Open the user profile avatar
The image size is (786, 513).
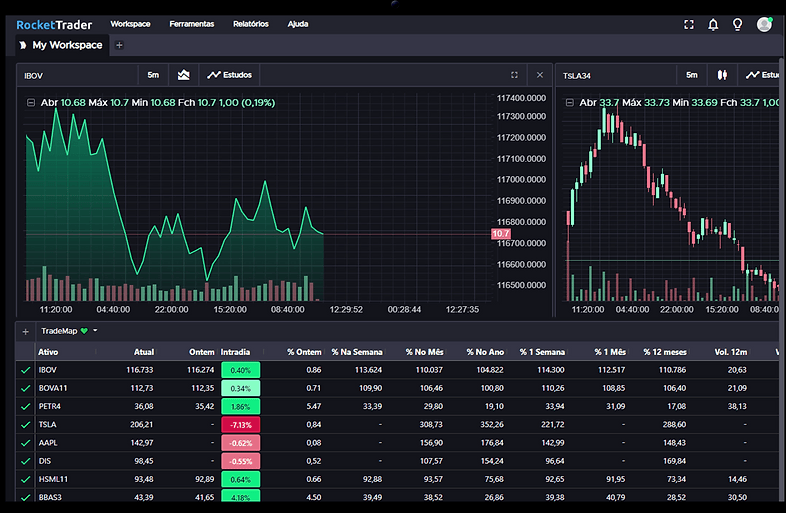tap(764, 24)
